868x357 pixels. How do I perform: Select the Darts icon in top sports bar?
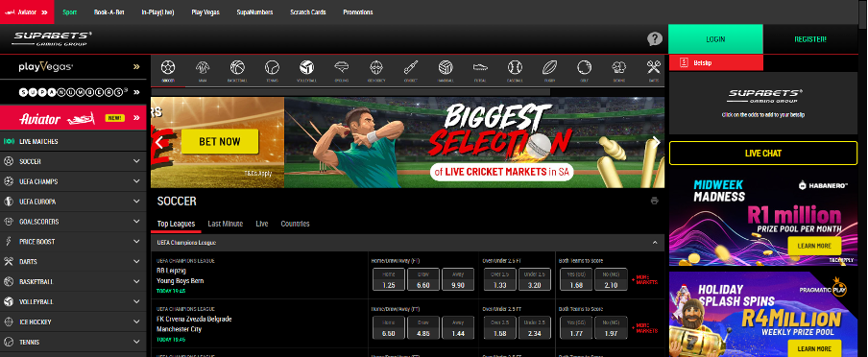pos(653,67)
